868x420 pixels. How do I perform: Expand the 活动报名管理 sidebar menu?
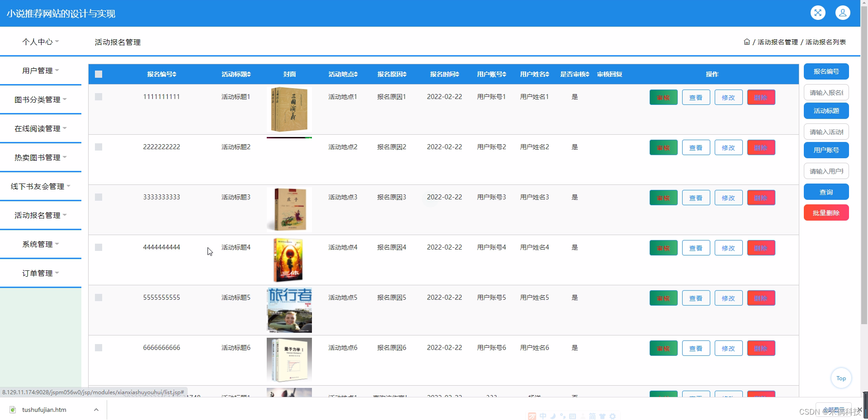pos(41,215)
